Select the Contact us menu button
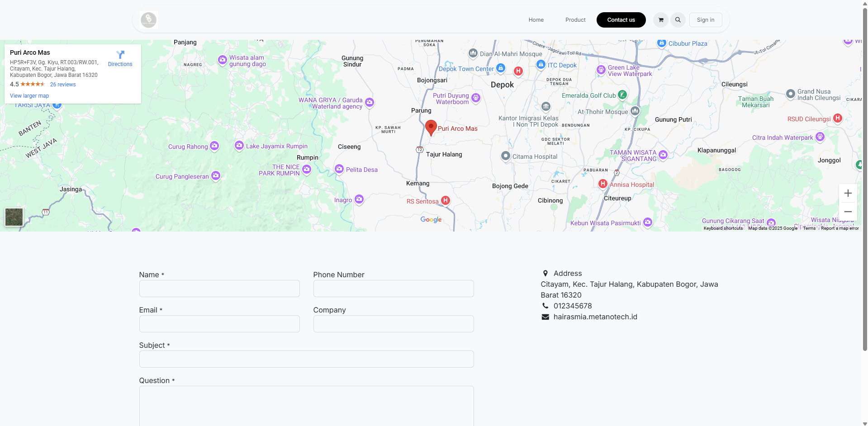868x426 pixels. click(x=621, y=20)
